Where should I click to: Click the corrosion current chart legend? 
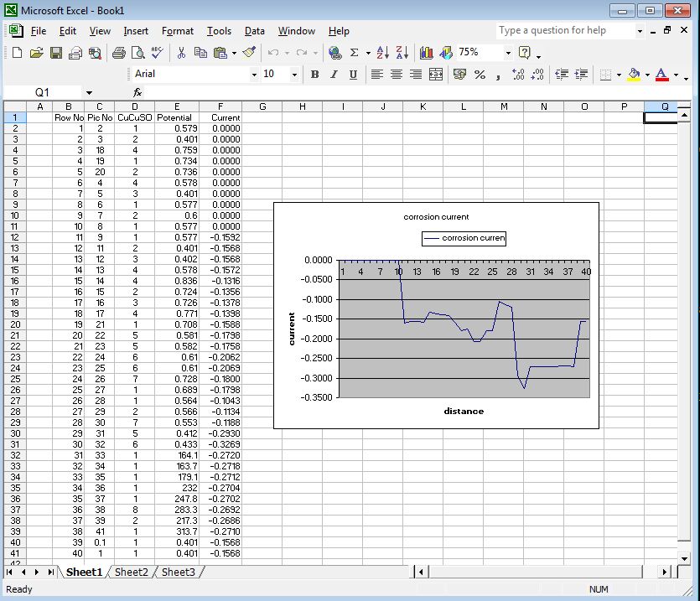[464, 238]
